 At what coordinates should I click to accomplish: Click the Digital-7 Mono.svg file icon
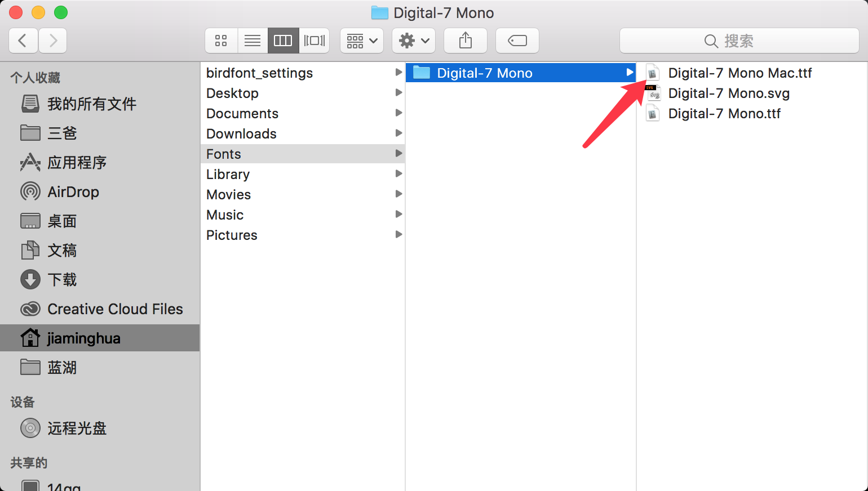click(x=653, y=93)
